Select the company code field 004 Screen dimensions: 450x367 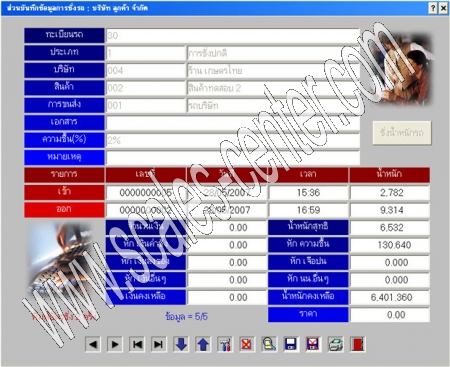point(146,71)
